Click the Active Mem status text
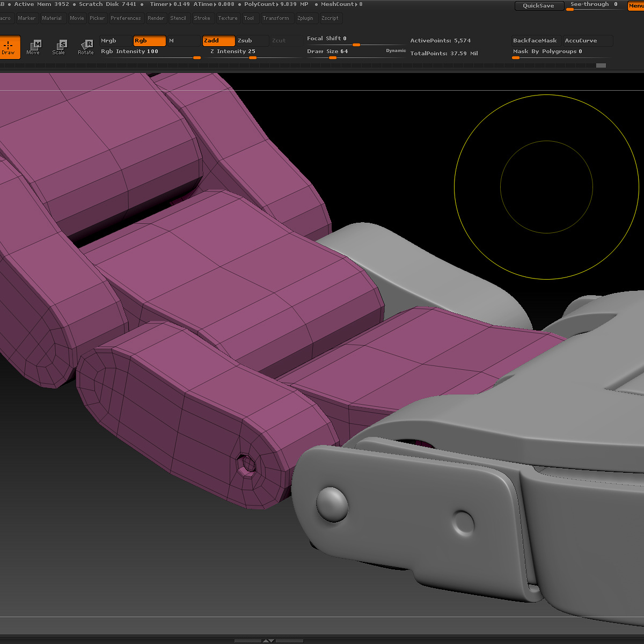The height and width of the screenshot is (644, 644). (42, 4)
